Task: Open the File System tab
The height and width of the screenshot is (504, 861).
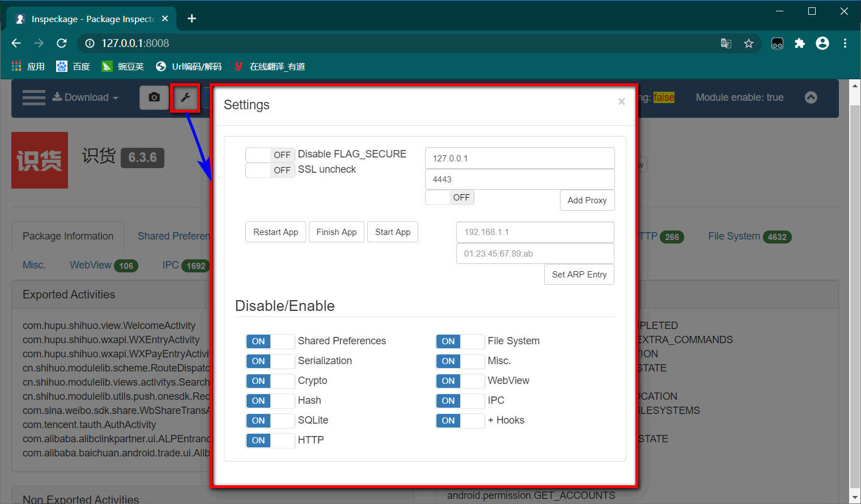Action: coord(734,236)
